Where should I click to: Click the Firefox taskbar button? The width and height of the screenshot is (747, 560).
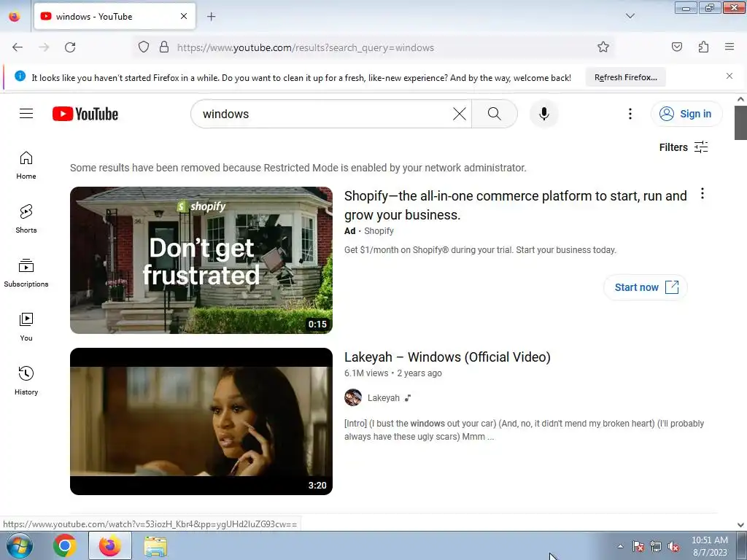click(110, 545)
